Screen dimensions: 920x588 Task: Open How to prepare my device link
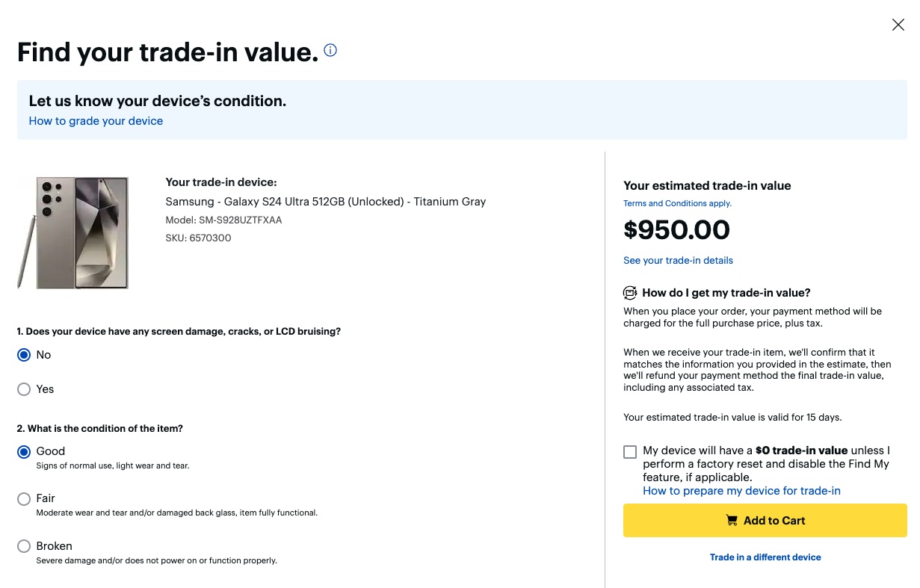tap(741, 491)
